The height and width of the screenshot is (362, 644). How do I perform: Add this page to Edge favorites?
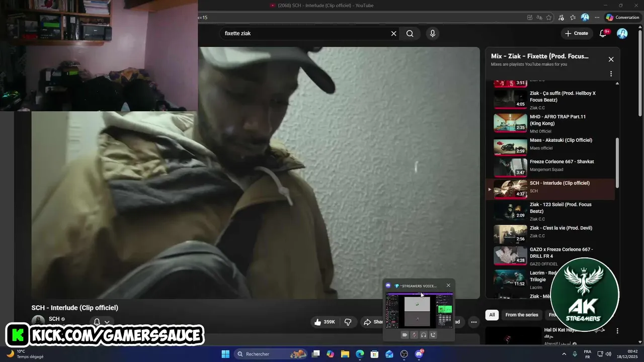click(549, 17)
